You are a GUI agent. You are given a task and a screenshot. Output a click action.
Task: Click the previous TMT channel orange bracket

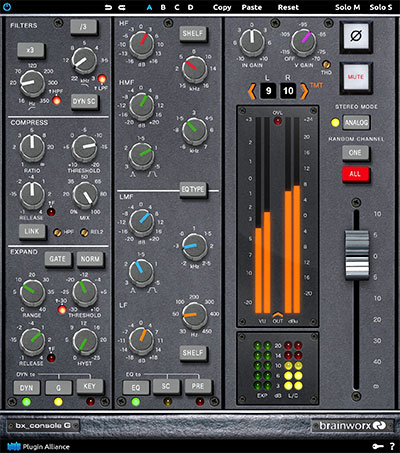pos(252,91)
